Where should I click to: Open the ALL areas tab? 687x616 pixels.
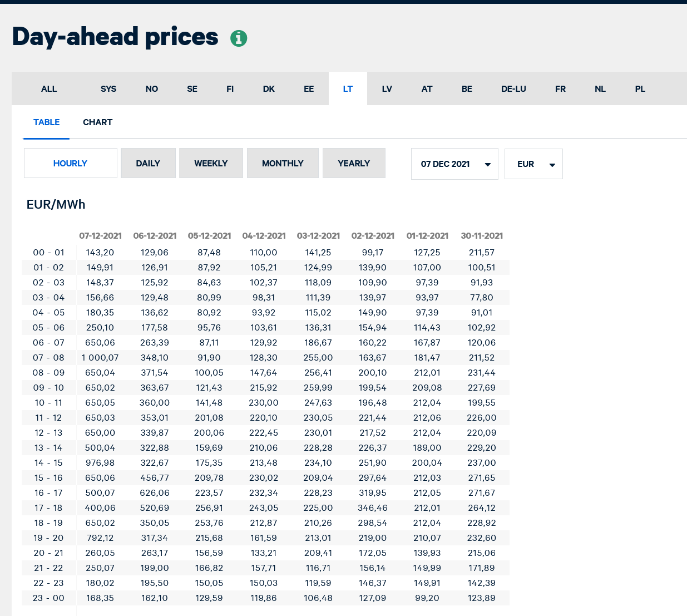(49, 89)
